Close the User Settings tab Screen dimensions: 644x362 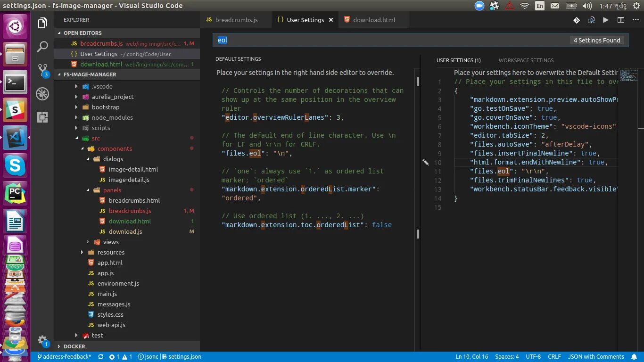[x=331, y=20]
